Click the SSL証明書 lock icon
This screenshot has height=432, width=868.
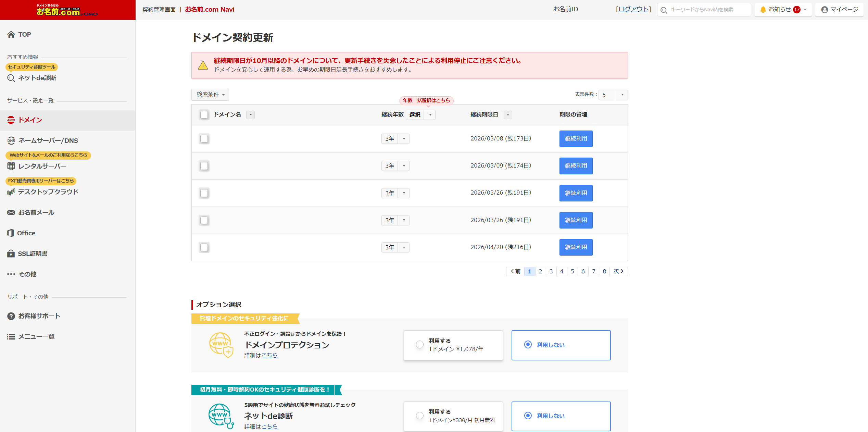click(x=11, y=254)
